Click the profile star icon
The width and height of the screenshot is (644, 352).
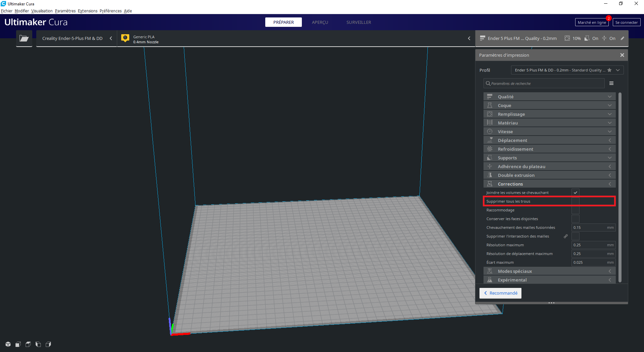(609, 70)
